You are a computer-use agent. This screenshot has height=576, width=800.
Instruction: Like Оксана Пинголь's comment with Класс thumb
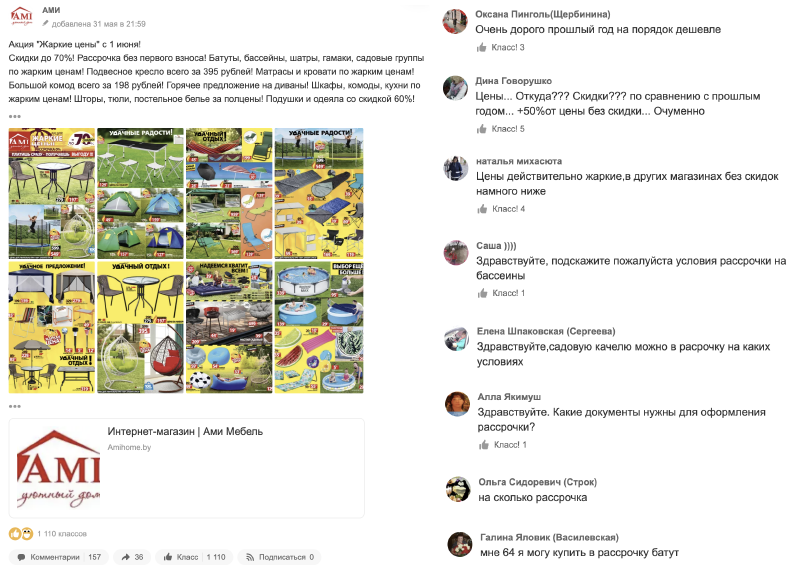coord(500,47)
